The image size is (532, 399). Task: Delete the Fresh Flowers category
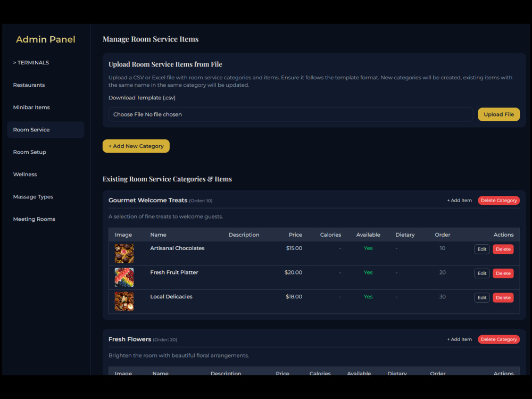tap(499, 339)
